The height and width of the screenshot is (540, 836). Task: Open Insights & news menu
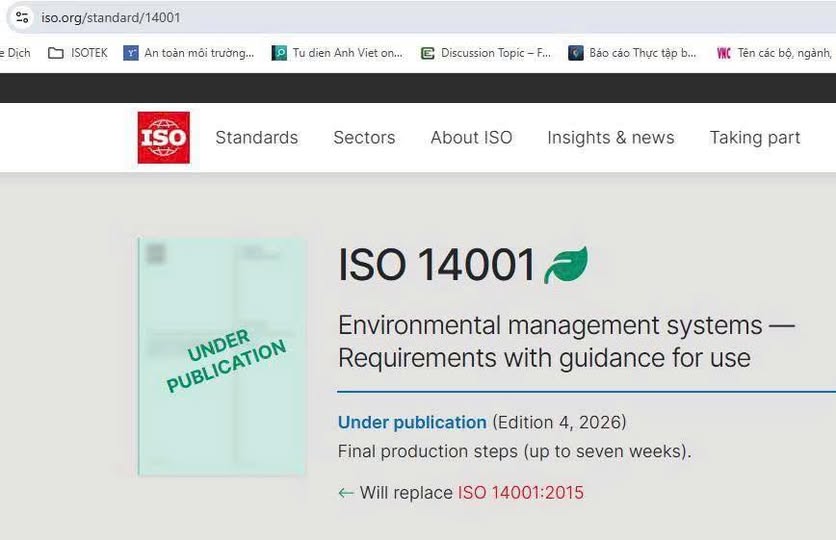tap(610, 138)
